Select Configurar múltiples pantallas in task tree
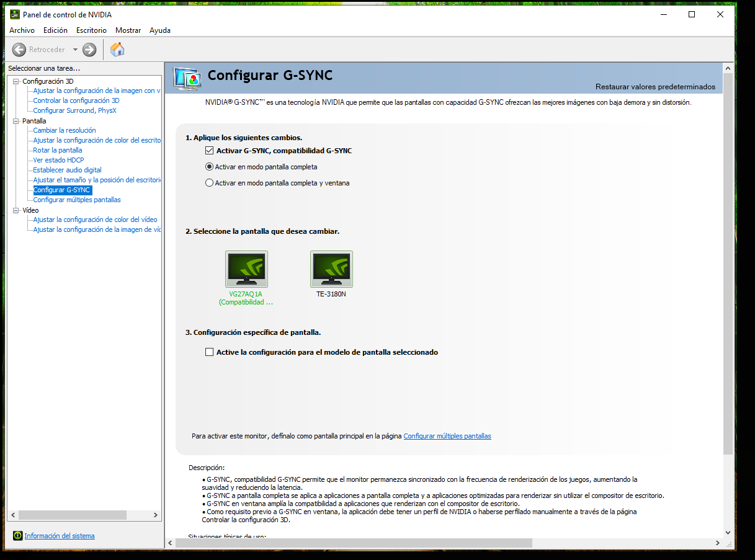 tap(77, 200)
